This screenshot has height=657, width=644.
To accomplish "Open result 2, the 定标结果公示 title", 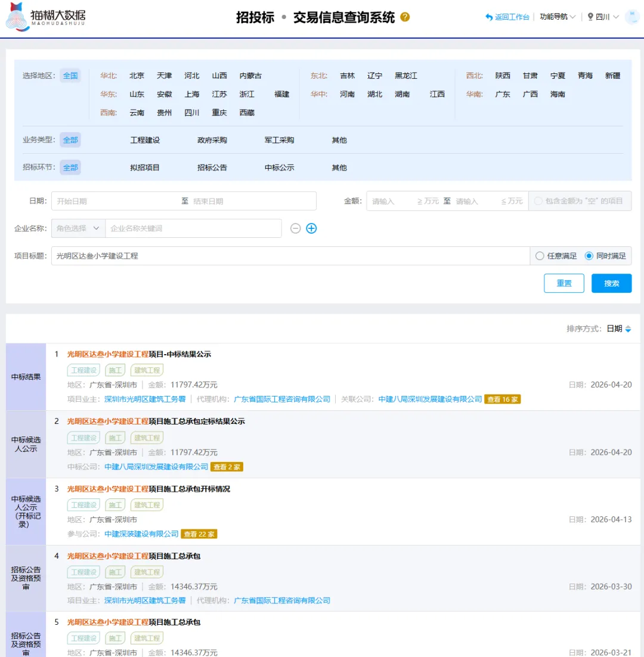I will 156,422.
